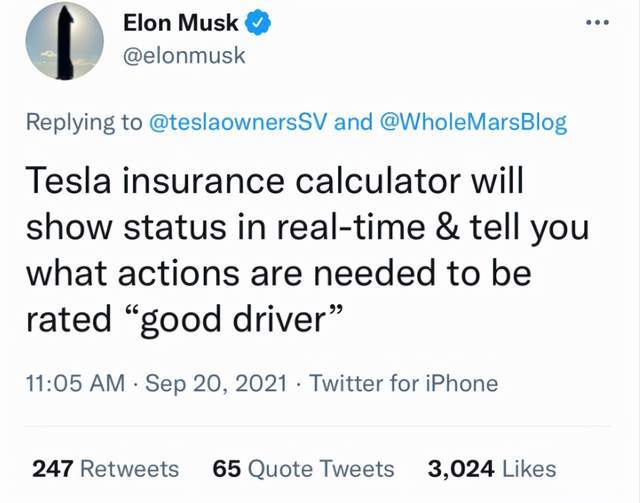Open the three-dot more options menu
Image resolution: width=640 pixels, height=503 pixels.
pos(597,22)
